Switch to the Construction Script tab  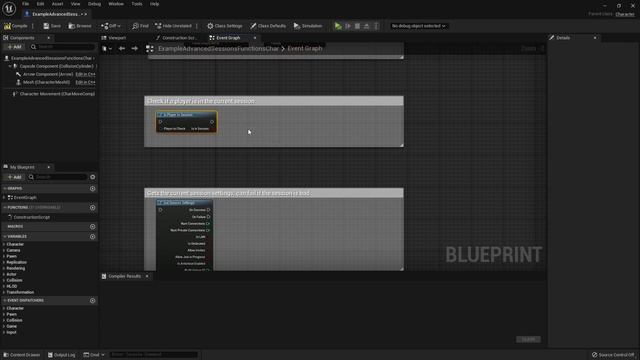click(x=176, y=38)
